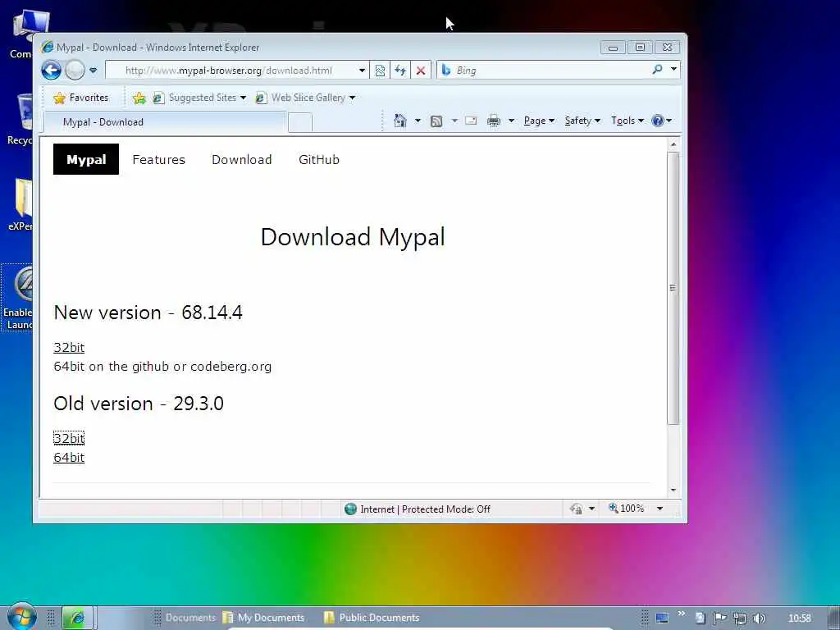Select the Enable Launcher desktop icon
This screenshot has height=630, width=840.
point(18,298)
